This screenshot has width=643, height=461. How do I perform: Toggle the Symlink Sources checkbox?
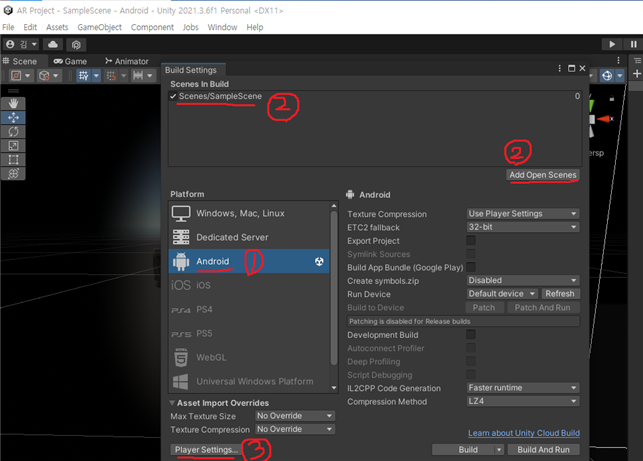471,254
